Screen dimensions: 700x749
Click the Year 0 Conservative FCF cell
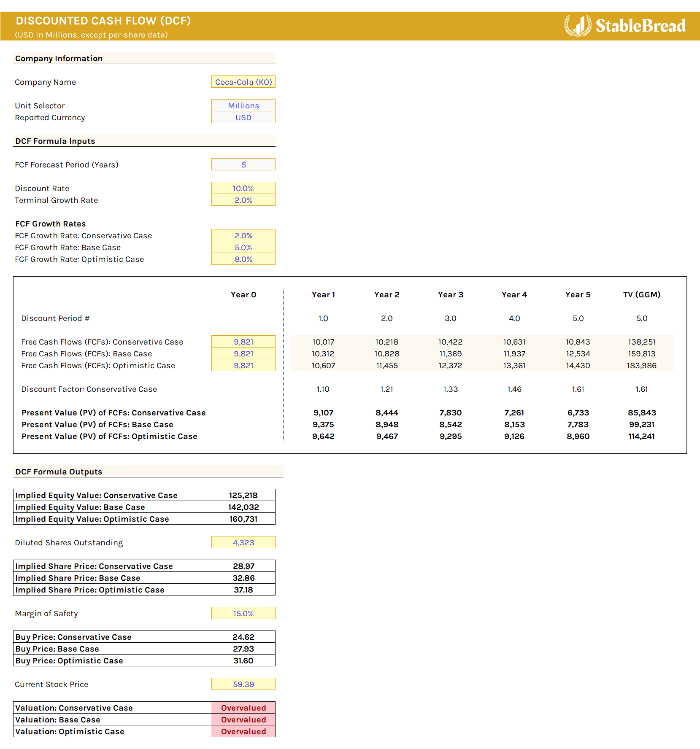click(x=243, y=342)
